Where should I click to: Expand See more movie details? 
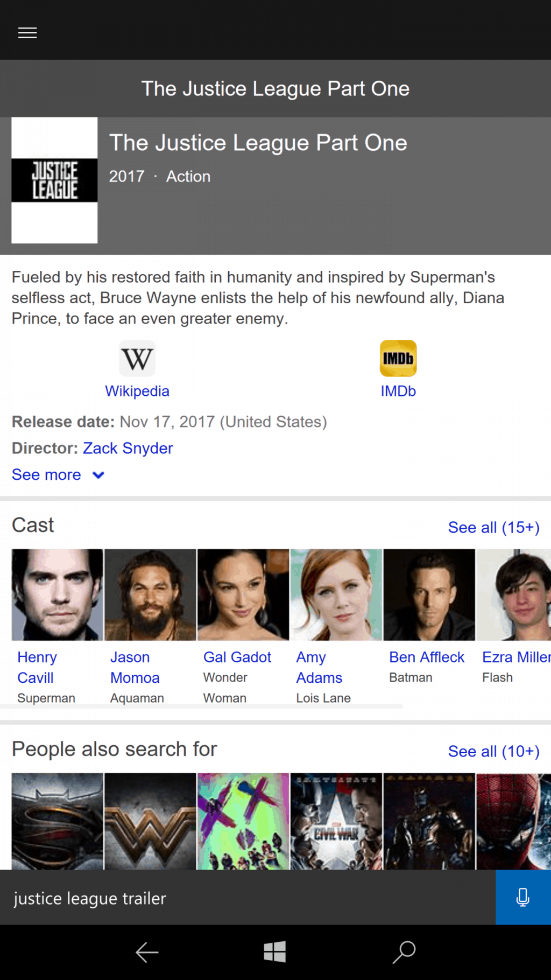click(58, 475)
